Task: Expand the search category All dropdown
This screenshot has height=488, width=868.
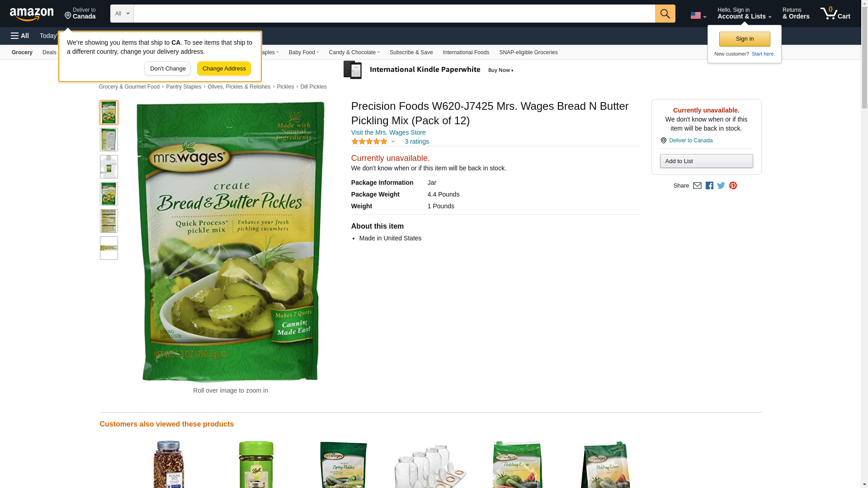Action: pos(122,14)
